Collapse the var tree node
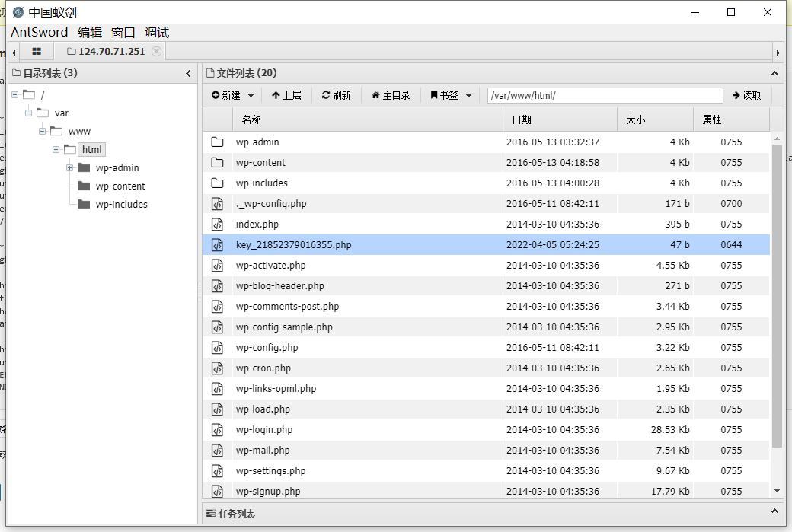Viewport: 792px width, 532px height. click(x=28, y=113)
